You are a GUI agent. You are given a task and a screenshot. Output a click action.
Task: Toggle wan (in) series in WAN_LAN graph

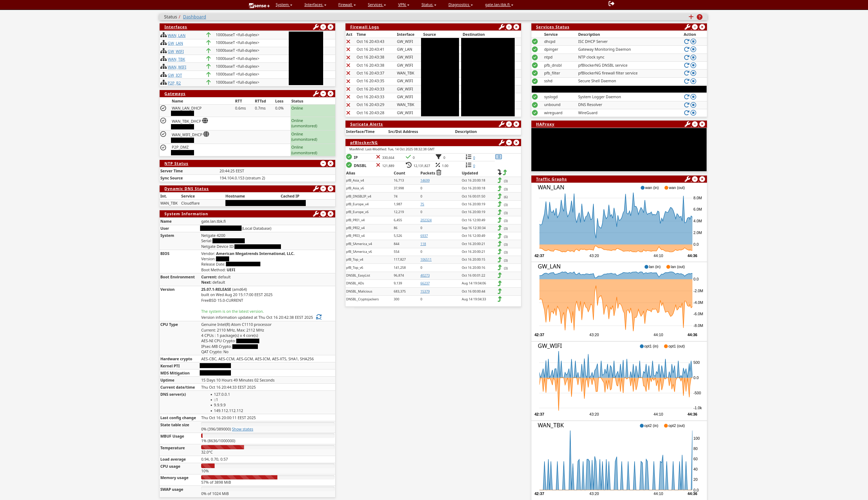point(649,188)
